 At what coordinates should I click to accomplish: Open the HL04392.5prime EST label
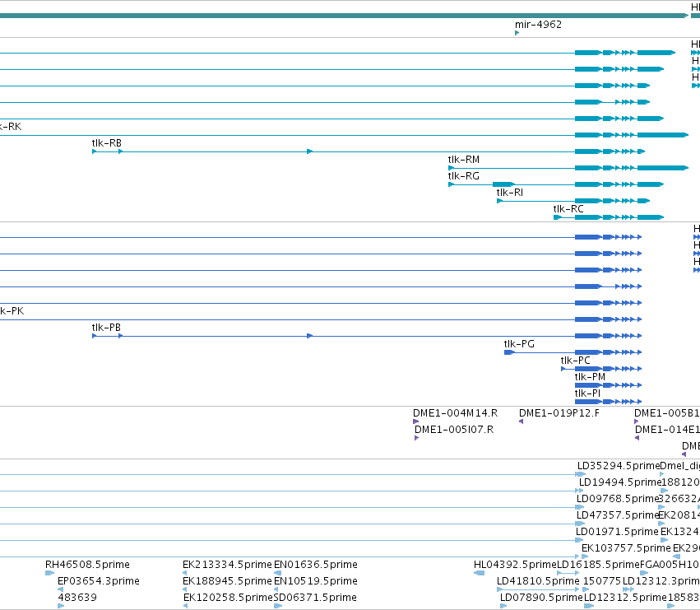tap(515, 565)
